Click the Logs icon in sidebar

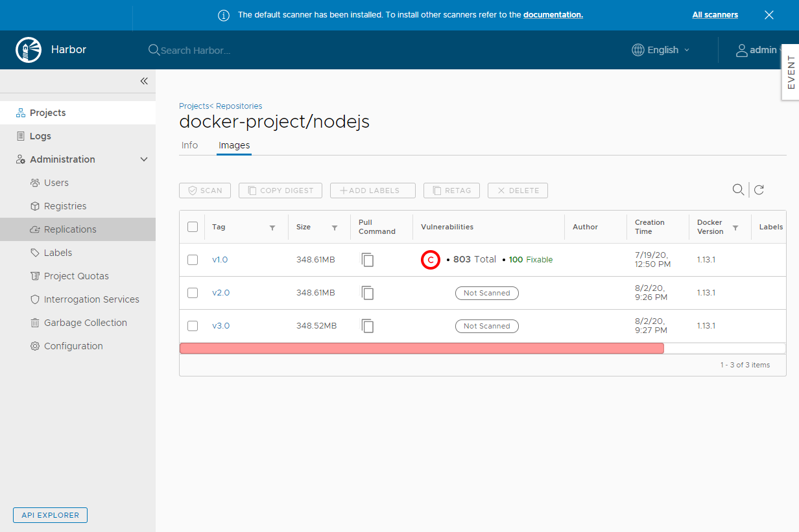[21, 136]
